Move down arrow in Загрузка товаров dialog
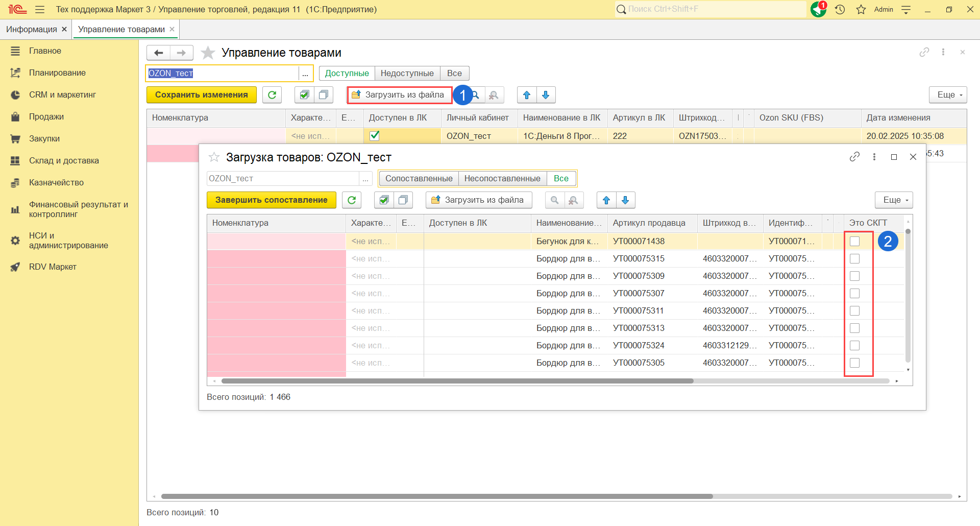This screenshot has height=526, width=980. (x=625, y=200)
